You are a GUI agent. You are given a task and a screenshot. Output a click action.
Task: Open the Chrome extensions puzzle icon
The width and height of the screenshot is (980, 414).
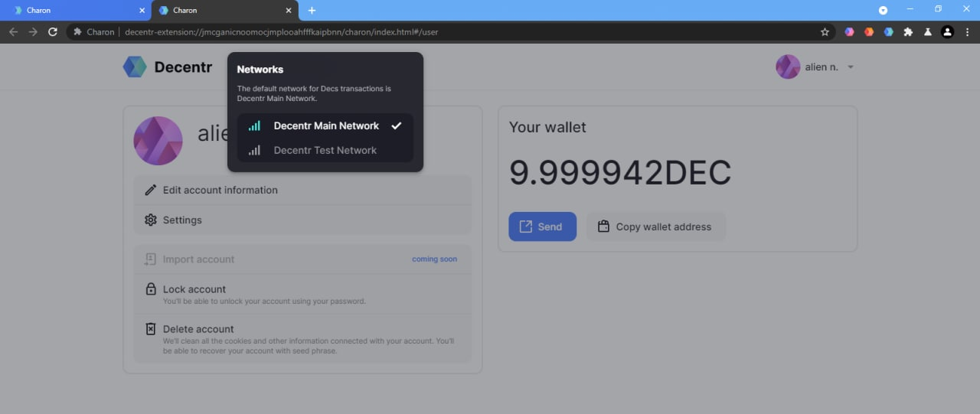click(908, 32)
